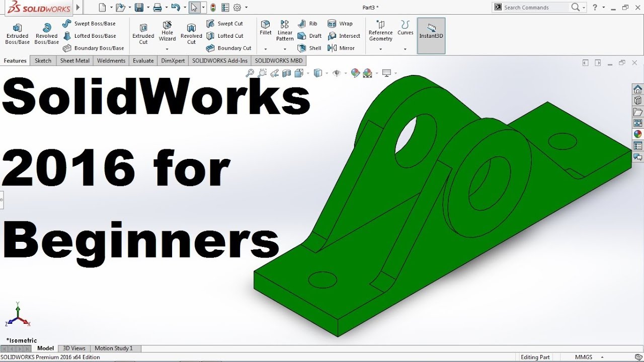
Task: Select the Wrap tool
Action: click(340, 24)
